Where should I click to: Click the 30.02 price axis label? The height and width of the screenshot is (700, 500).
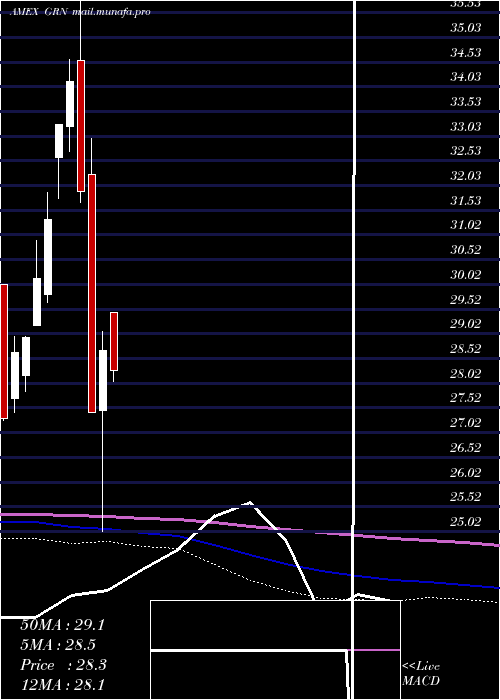pyautogui.click(x=466, y=275)
